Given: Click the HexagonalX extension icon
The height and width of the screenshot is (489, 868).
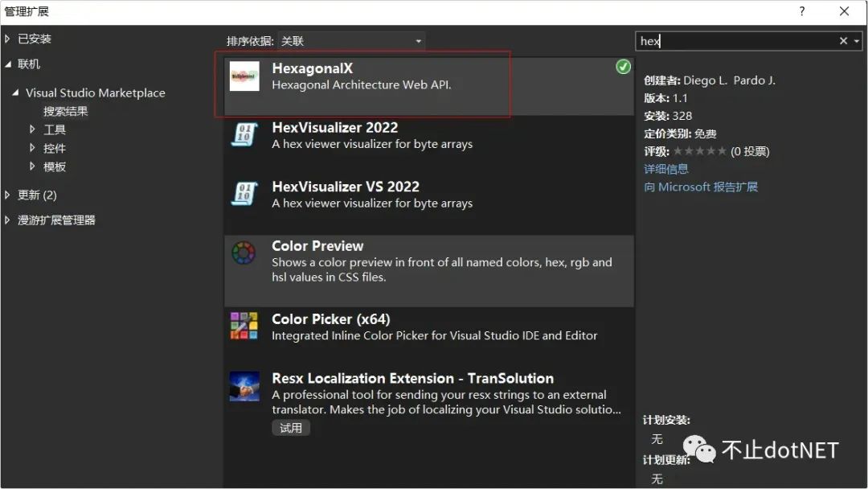Looking at the screenshot, I should pyautogui.click(x=244, y=76).
